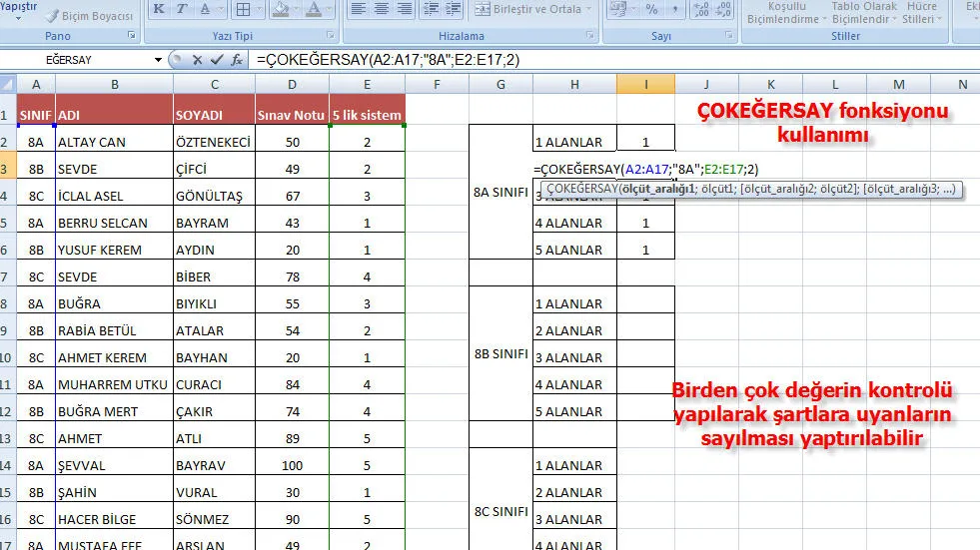980x550 pixels.
Task: Cancel the formula entry with the X icon
Action: point(197,60)
